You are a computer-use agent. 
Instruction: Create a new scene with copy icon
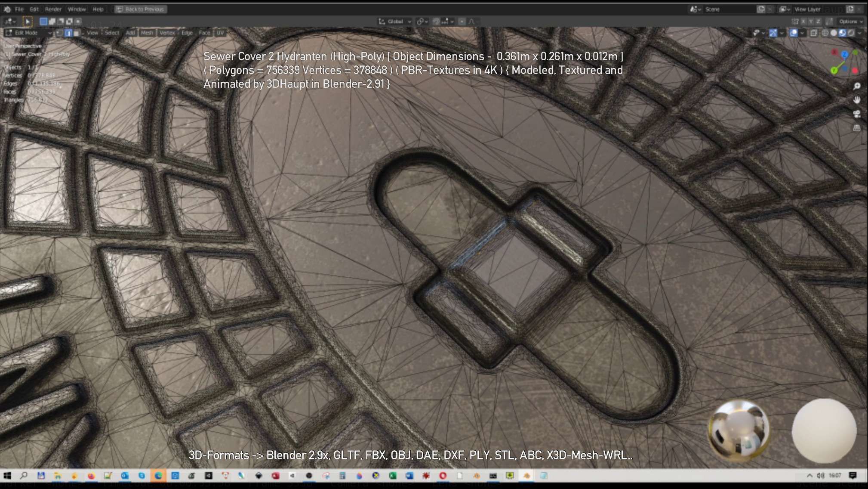tap(761, 9)
